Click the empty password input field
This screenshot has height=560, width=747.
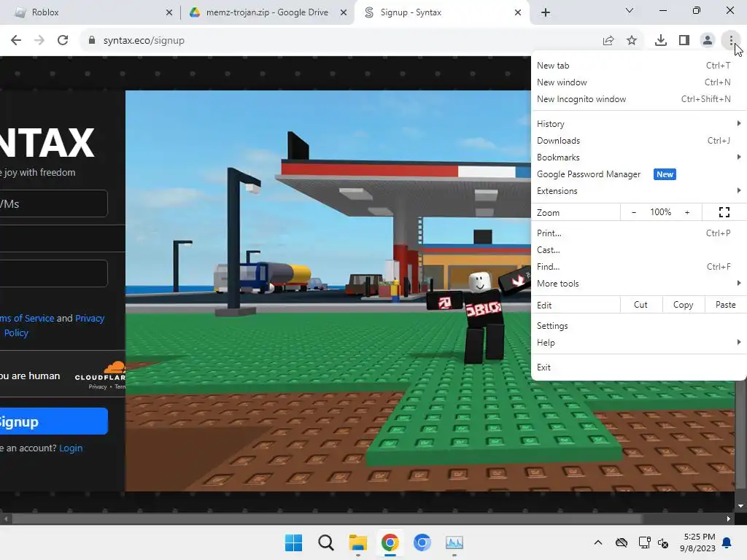coord(54,273)
